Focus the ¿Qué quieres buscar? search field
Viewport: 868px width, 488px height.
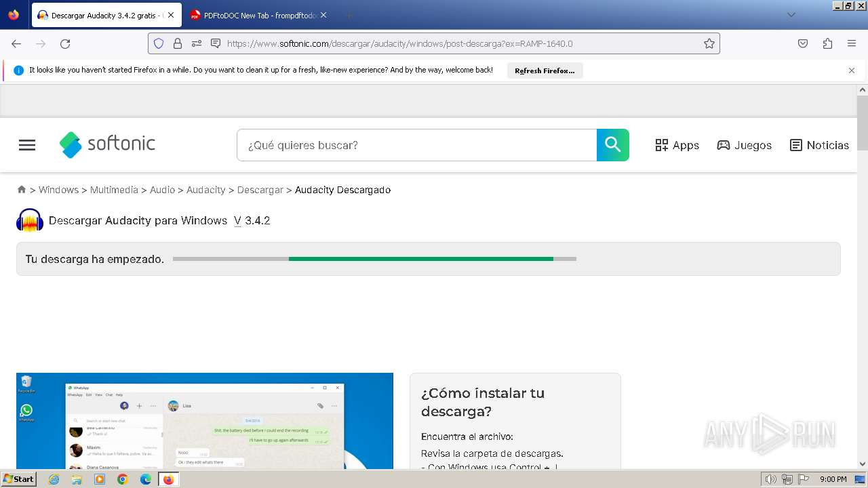pyautogui.click(x=416, y=145)
